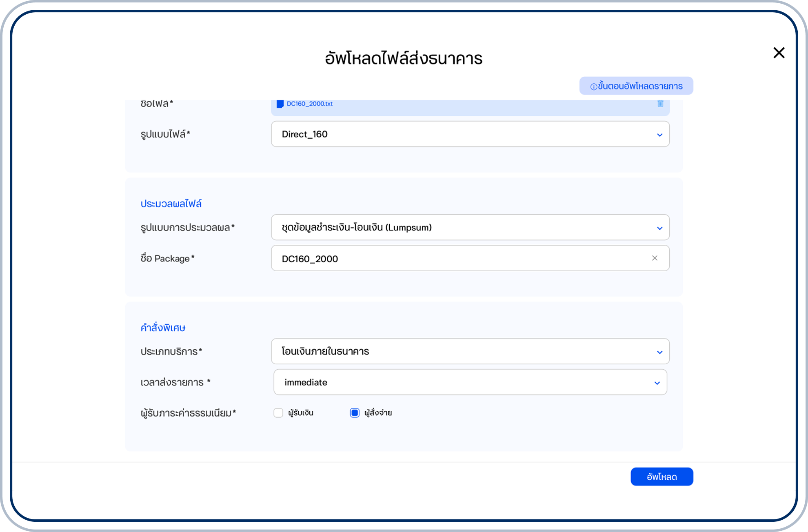808x532 pixels.
Task: Open the เวลาส่งรายการ immediate dropdown
Action: (469, 382)
